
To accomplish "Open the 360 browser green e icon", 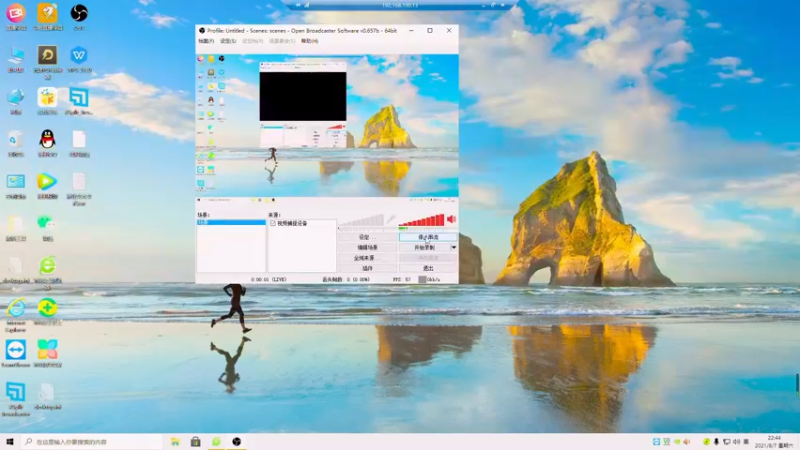I will (x=47, y=266).
